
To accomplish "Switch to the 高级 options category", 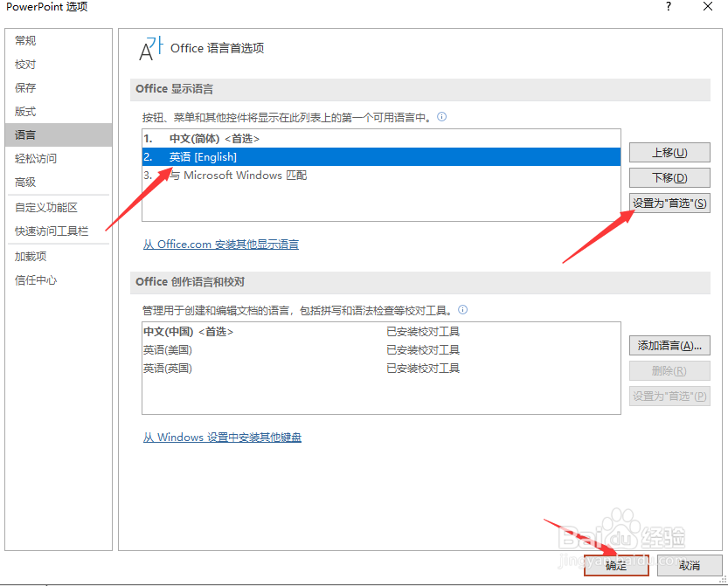I will [x=59, y=183].
